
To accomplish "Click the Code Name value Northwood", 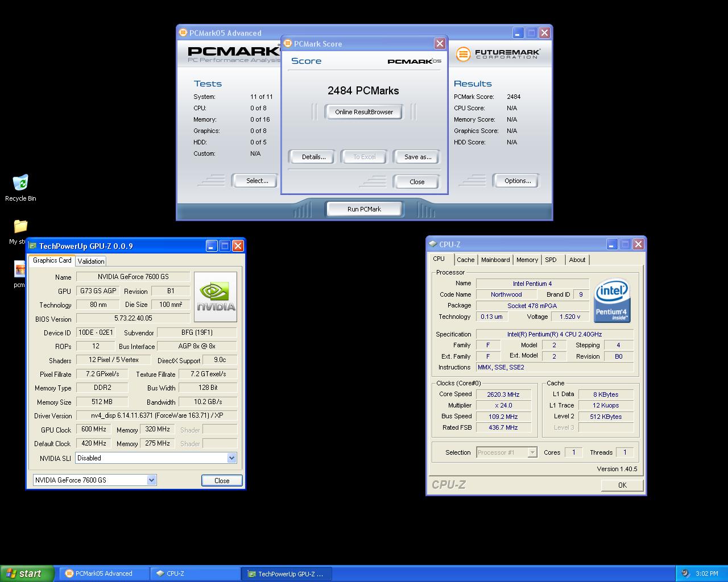I will click(506, 294).
